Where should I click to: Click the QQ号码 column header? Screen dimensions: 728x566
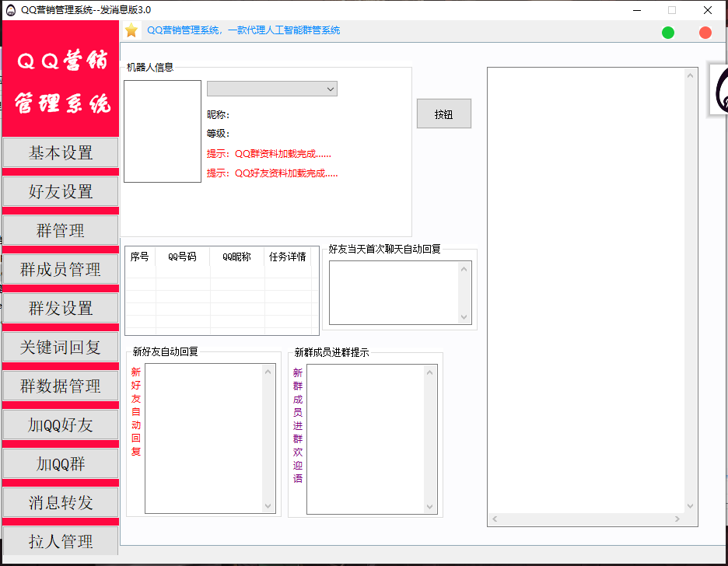point(183,257)
